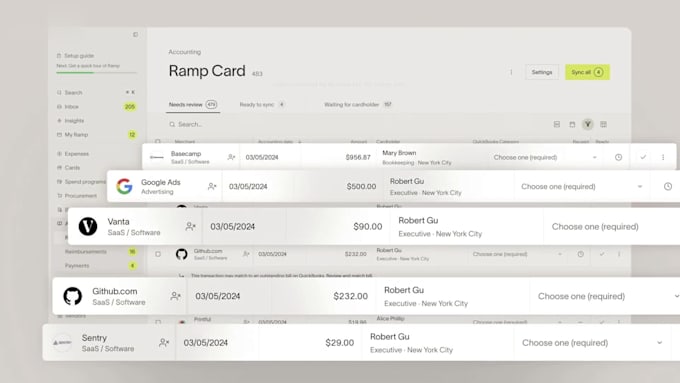Switch to the Needs review tab
This screenshot has height=383, width=680.
pos(193,105)
